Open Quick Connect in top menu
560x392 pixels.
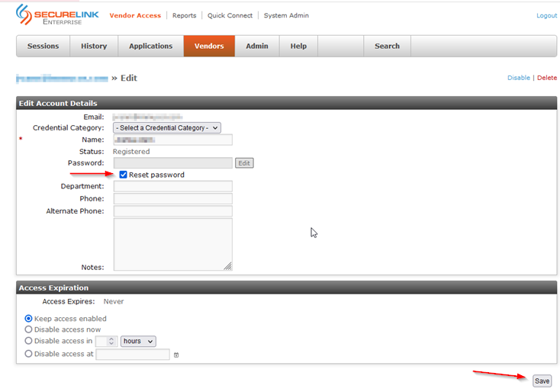[230, 15]
